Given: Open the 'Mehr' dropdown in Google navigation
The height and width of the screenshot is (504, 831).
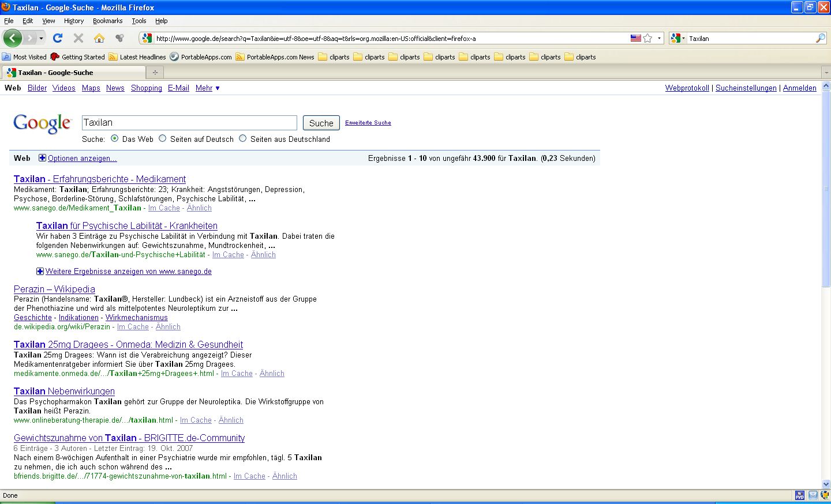Looking at the screenshot, I should pos(207,88).
